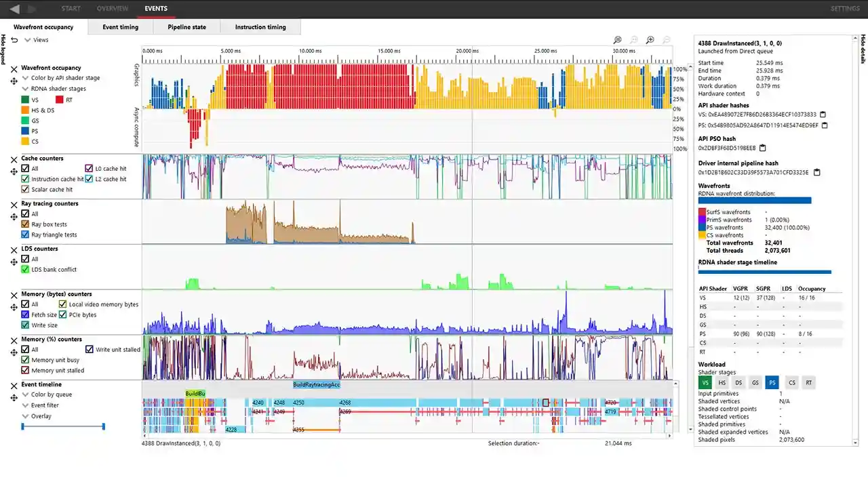Toggle the Ray box tests checkbox

(x=26, y=224)
